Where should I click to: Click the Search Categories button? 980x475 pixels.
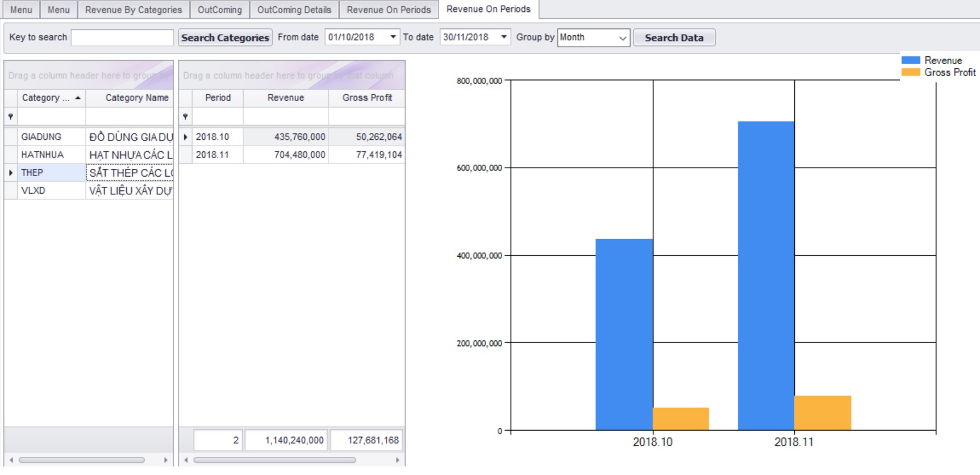[225, 37]
